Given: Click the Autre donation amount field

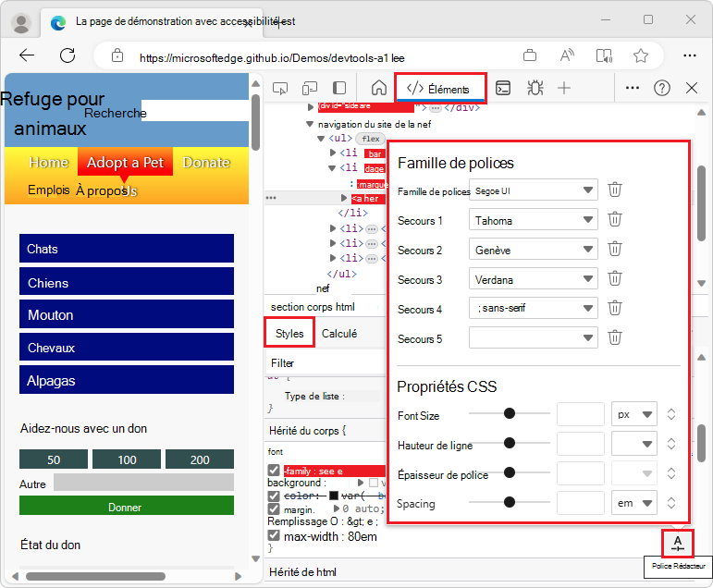Looking at the screenshot, I should coord(143,482).
